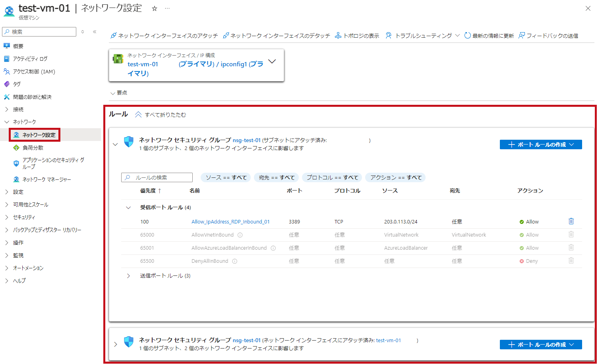The height and width of the screenshot is (364, 598).
Task: Click the 名前 column header
Action: point(195,191)
